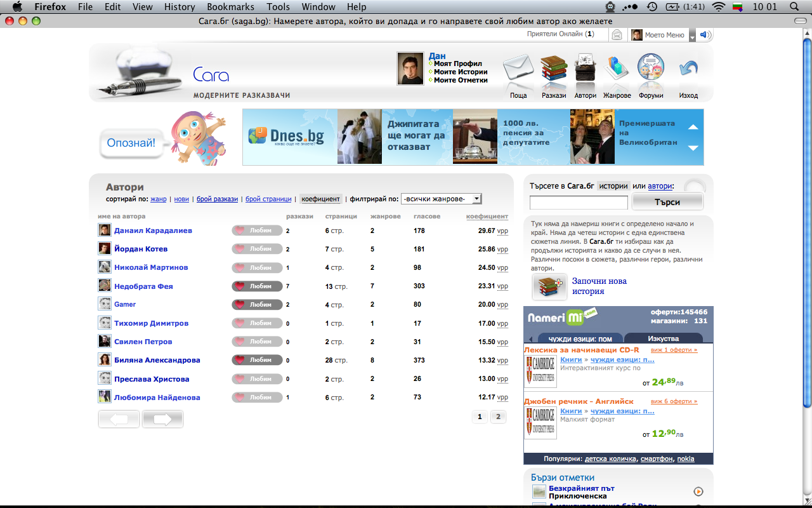812x508 pixels.
Task: Open the Безкрайният път bookmark link
Action: click(581, 488)
